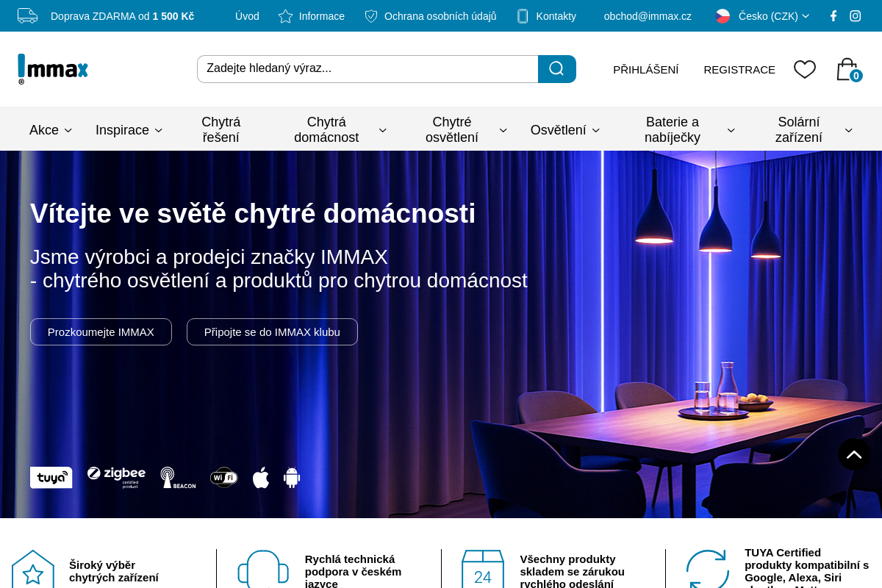Open Ochrana osobních údajů page
The image size is (882, 588).
coord(440,16)
